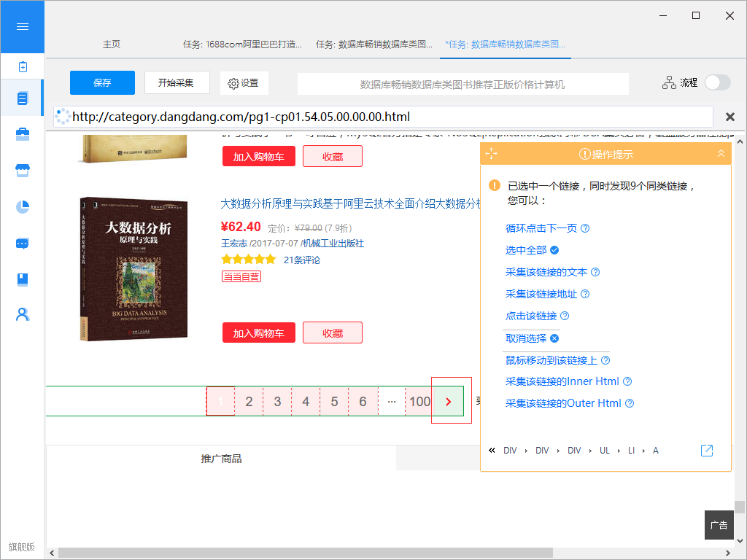Select the A node in the element path
Viewport: 747px width, 560px height.
(656, 451)
